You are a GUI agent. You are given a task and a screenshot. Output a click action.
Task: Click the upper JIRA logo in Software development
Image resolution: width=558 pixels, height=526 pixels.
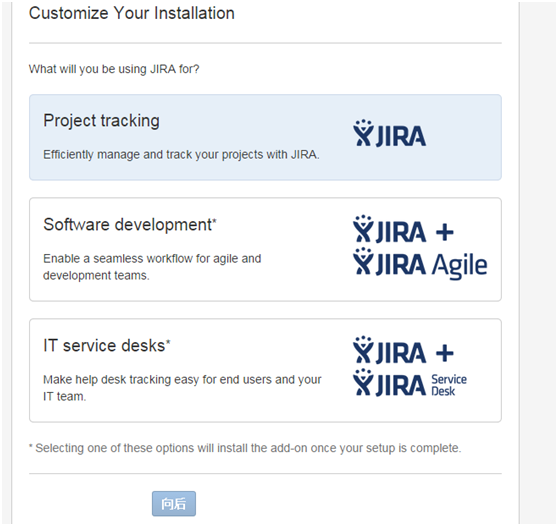[389, 229]
